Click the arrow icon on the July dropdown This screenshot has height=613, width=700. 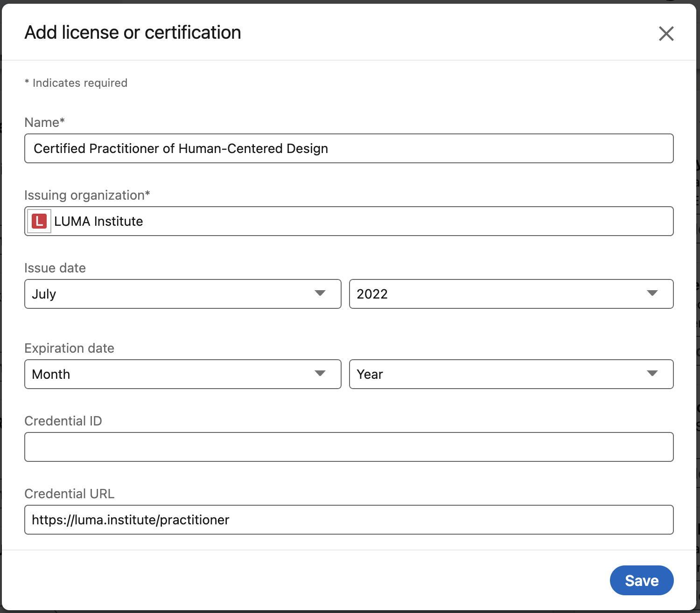tap(320, 293)
